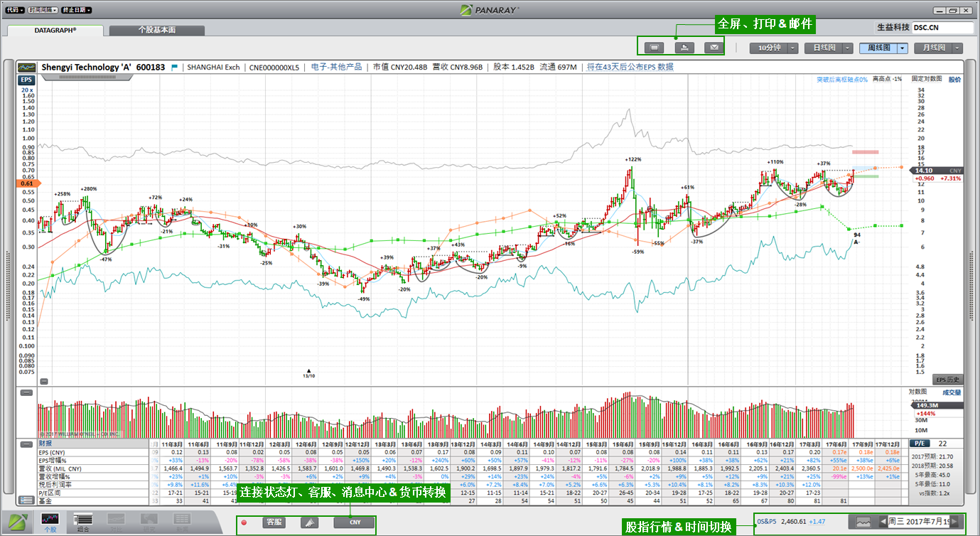980x536 pixels.
Task: Collapse the 财报 table with minus button
Action: (x=26, y=444)
